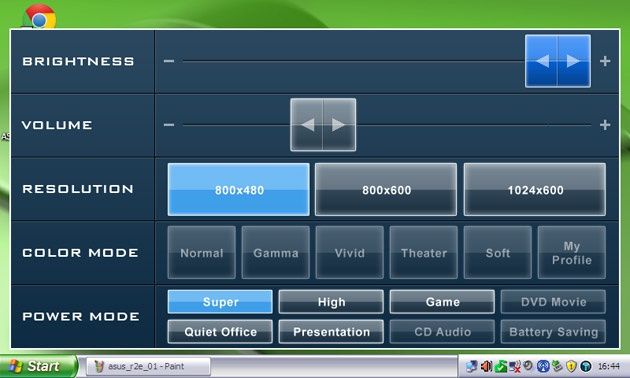The image size is (630, 378).
Task: Click the RESOLUTION label
Action: 78,189
